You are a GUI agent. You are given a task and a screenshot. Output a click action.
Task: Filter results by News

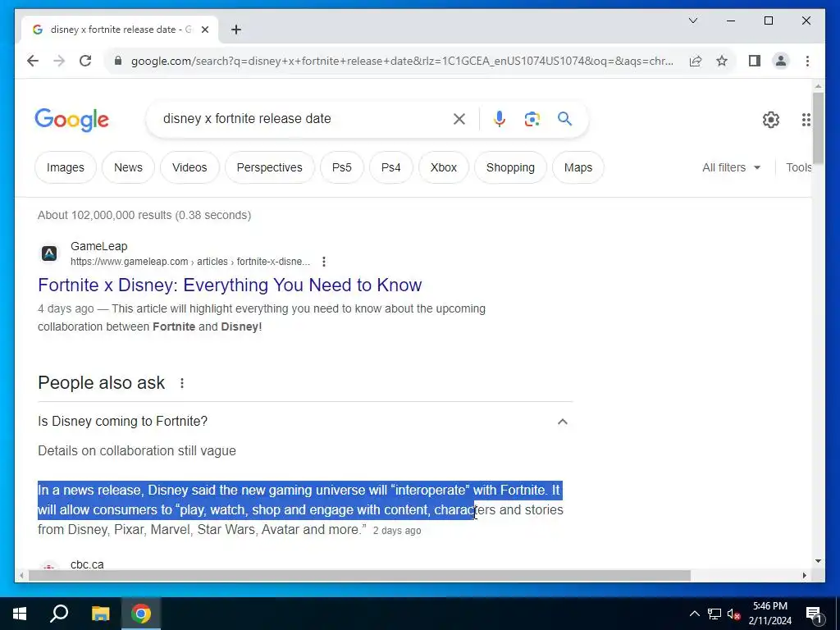tap(128, 167)
